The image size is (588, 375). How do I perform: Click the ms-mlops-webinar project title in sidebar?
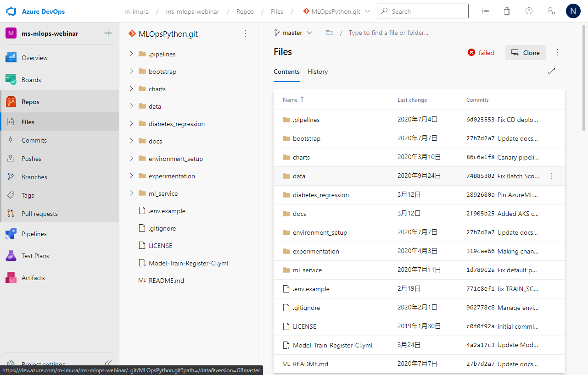pos(50,33)
